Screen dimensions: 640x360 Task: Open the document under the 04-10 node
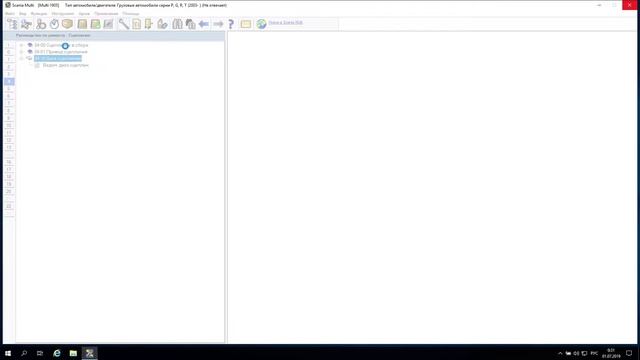pyautogui.click(x=65, y=65)
